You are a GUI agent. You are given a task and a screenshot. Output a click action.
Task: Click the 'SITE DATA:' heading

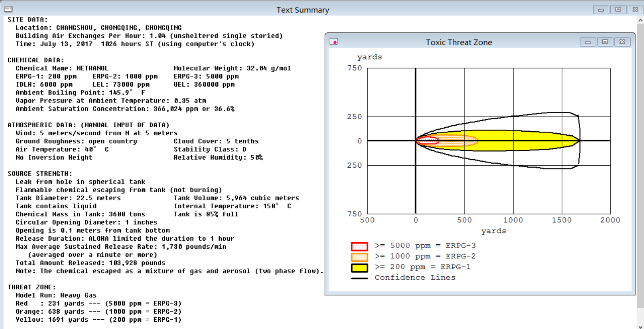coord(28,19)
